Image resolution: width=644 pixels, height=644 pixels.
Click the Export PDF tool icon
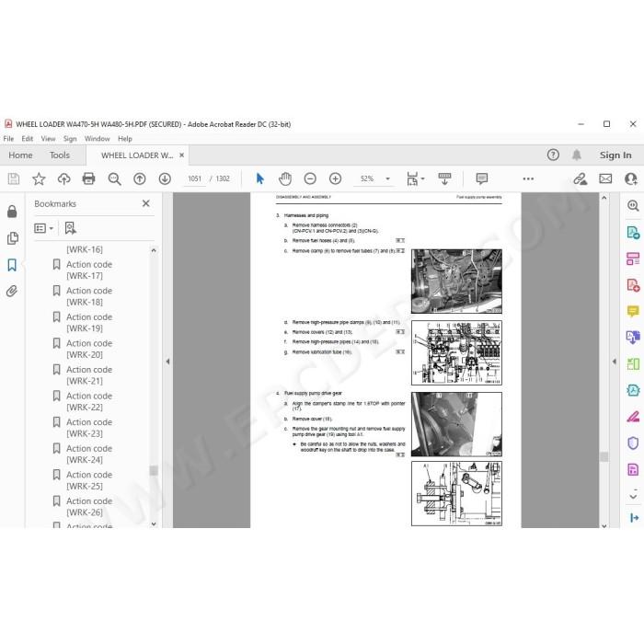point(633,233)
